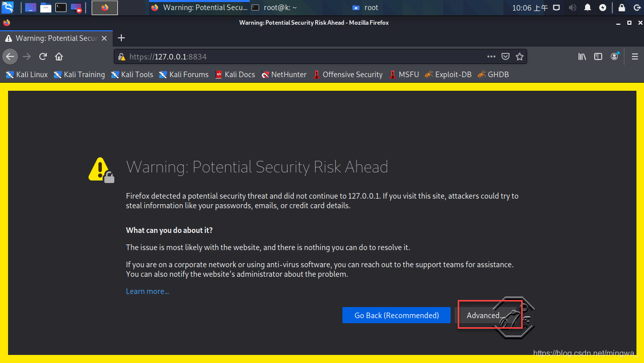Go back one page in Firefox

(10, 56)
